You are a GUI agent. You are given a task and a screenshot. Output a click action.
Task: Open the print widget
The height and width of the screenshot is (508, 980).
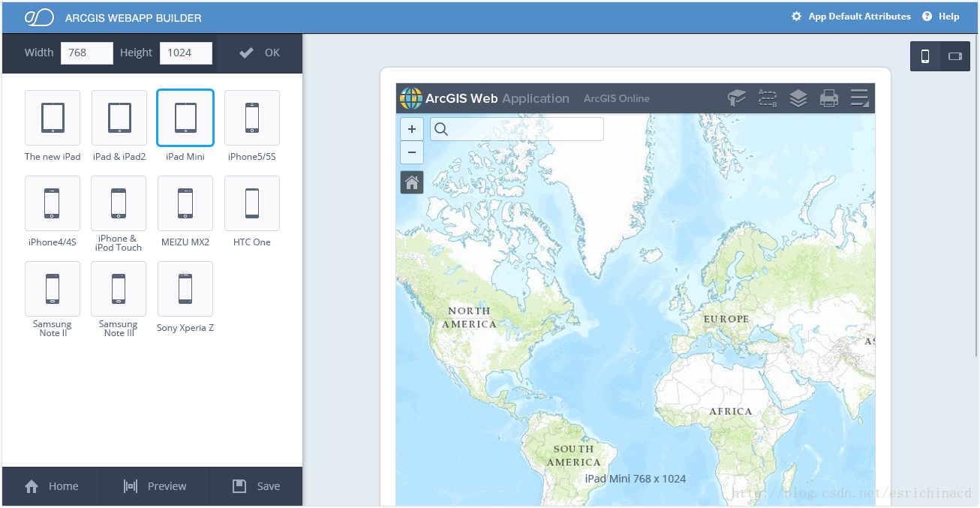[828, 98]
